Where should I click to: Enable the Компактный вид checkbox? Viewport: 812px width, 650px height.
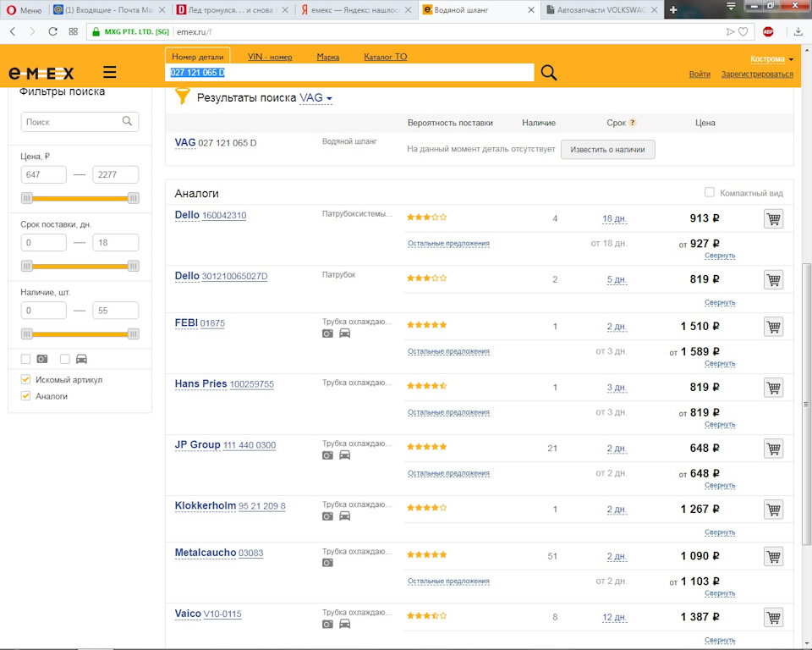click(x=710, y=192)
